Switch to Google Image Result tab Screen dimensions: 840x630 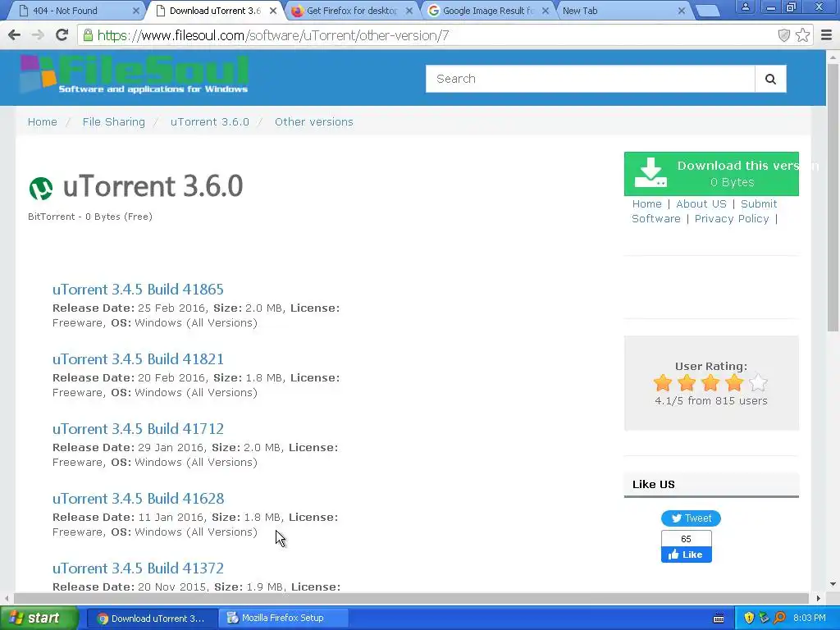coord(487,11)
